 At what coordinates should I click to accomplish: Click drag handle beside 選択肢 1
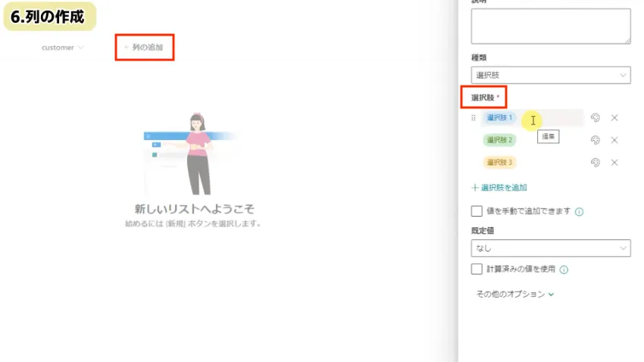tap(474, 118)
